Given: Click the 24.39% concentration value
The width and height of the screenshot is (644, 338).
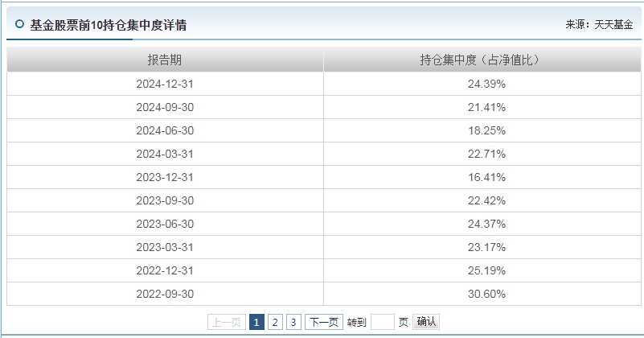Looking at the screenshot, I should 486,84.
